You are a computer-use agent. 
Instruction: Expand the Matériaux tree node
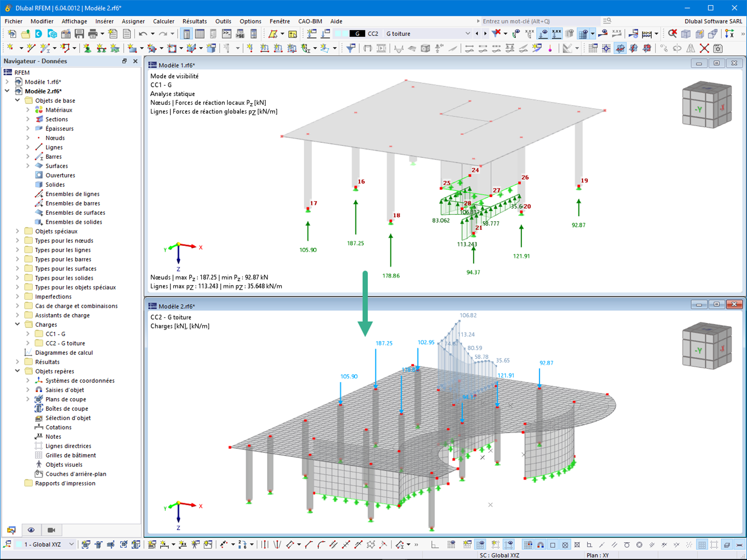[x=28, y=110]
